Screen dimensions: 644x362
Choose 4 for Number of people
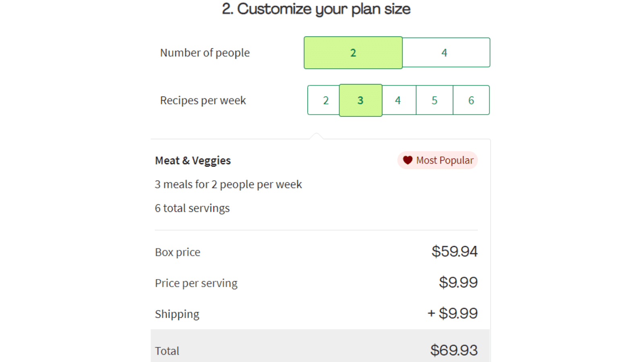click(446, 53)
